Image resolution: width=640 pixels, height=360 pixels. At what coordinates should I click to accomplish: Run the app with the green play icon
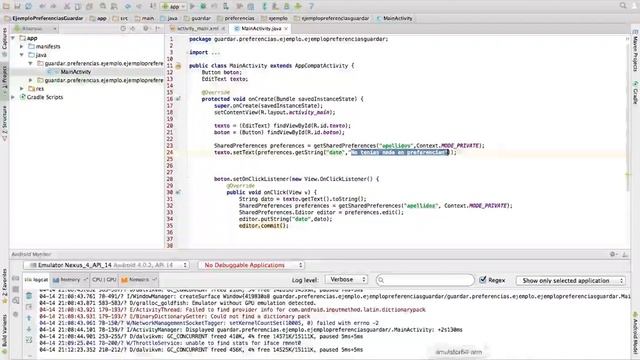point(192,6)
